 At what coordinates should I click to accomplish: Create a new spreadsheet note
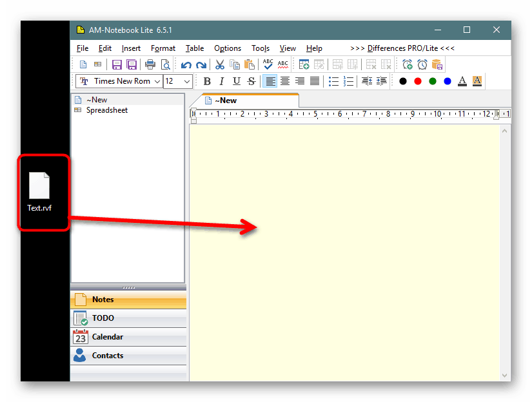[98, 64]
